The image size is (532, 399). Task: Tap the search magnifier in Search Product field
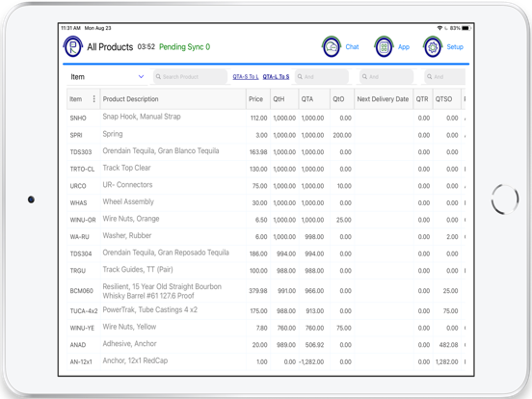point(158,77)
